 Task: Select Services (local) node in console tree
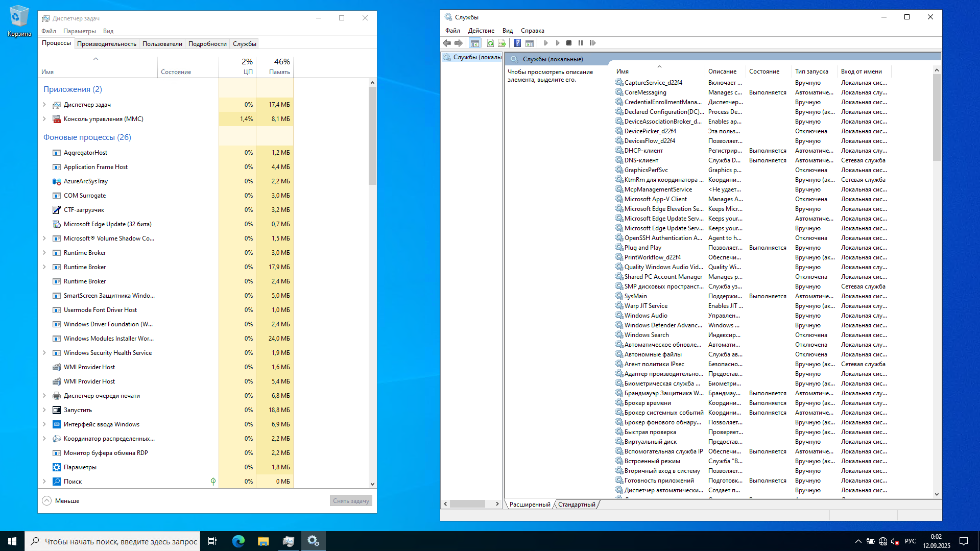[x=472, y=57]
